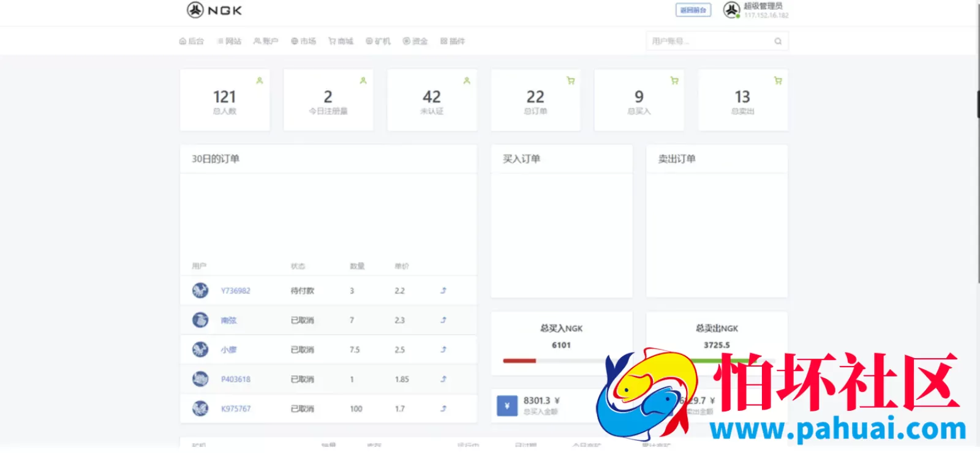Open the 插件 menu

point(453,42)
